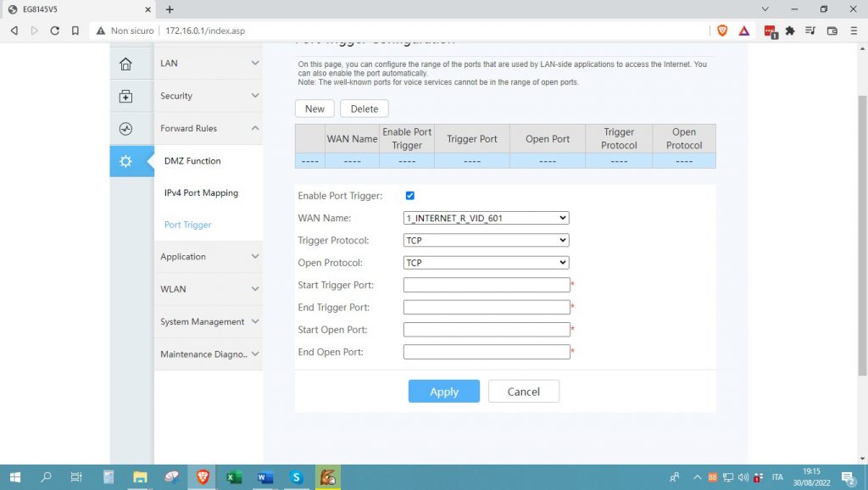The image size is (868, 490).
Task: Reload the page with the refresh icon
Action: (x=55, y=31)
